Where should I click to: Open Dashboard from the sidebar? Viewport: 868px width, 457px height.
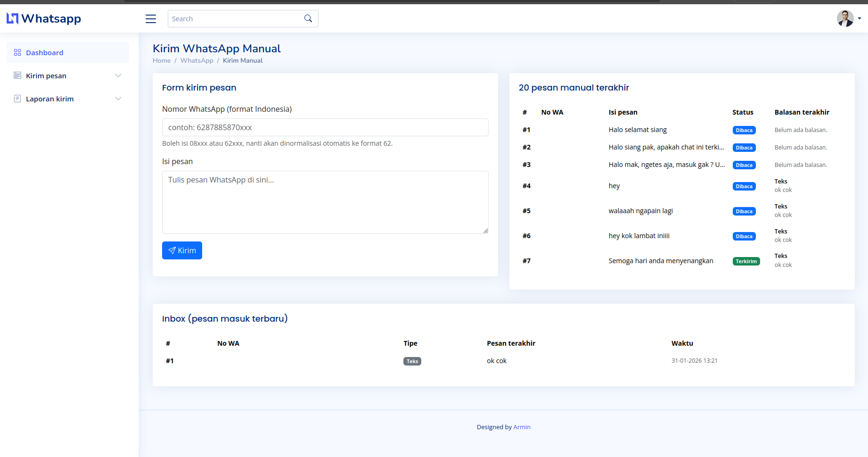45,53
